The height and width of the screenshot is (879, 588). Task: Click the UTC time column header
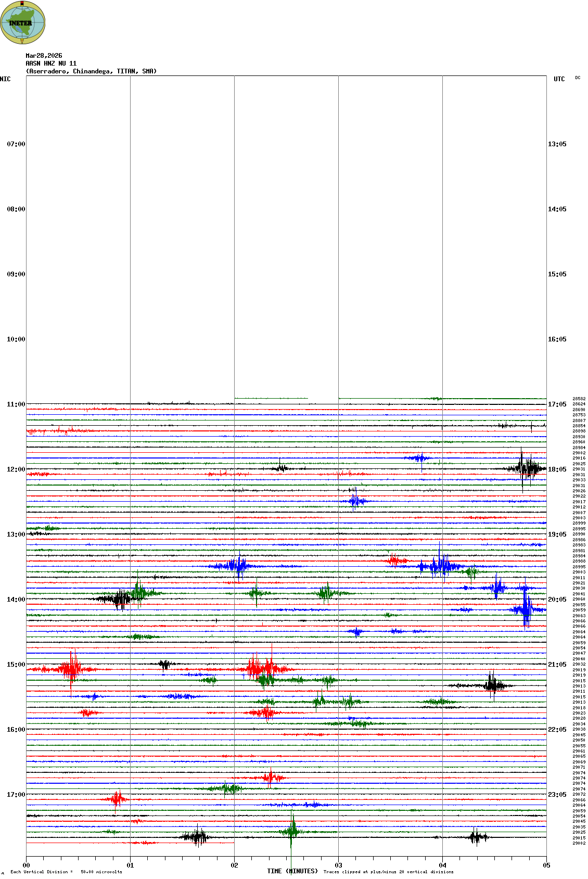559,79
